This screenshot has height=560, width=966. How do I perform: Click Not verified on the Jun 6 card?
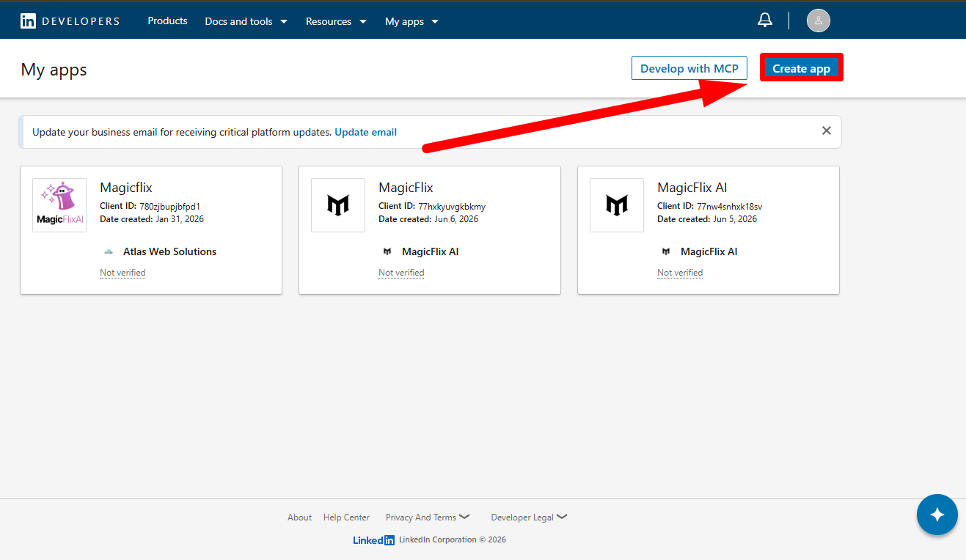401,273
